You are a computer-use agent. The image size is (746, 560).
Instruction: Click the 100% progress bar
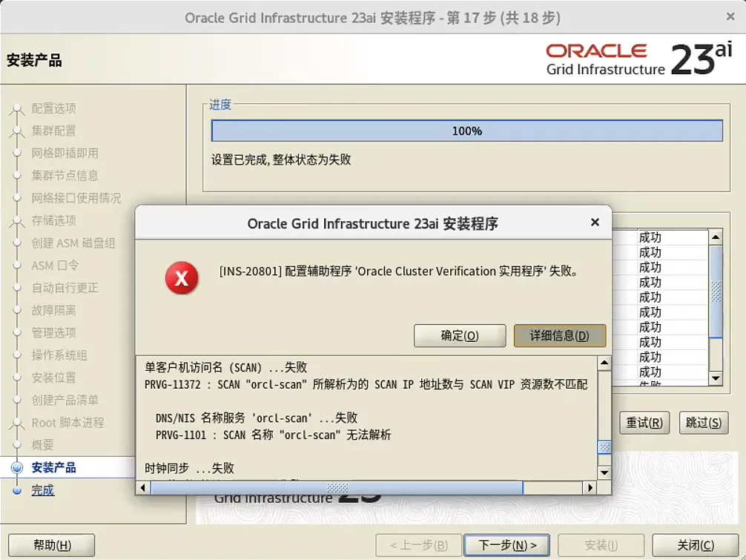click(467, 130)
